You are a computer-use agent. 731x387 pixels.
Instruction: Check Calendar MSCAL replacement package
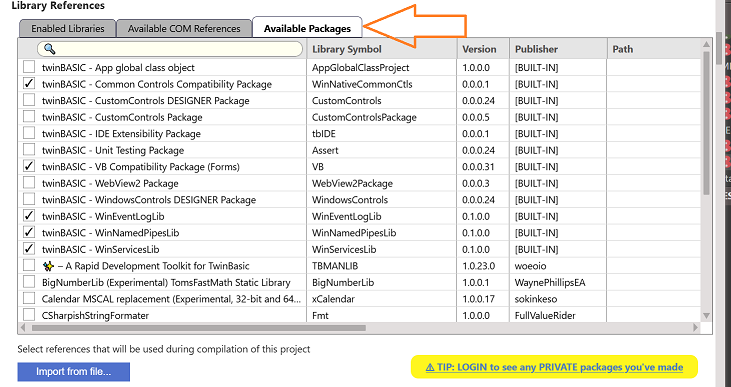tap(29, 299)
